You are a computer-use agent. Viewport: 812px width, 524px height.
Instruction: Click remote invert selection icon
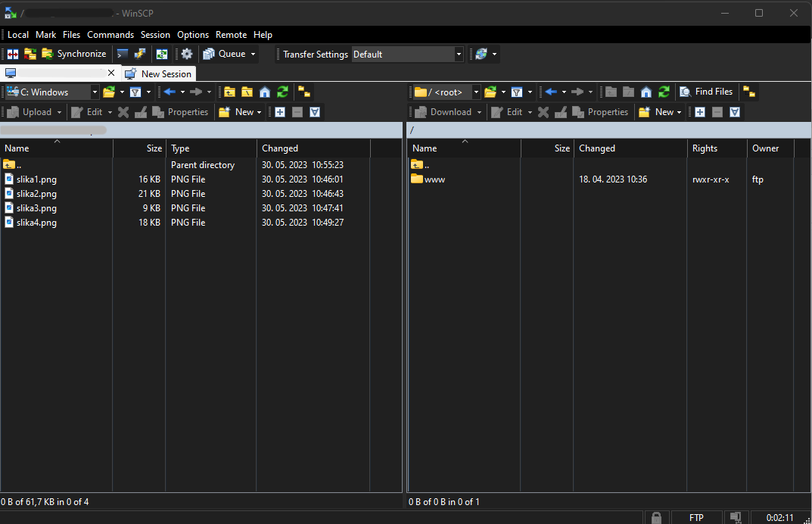(735, 112)
